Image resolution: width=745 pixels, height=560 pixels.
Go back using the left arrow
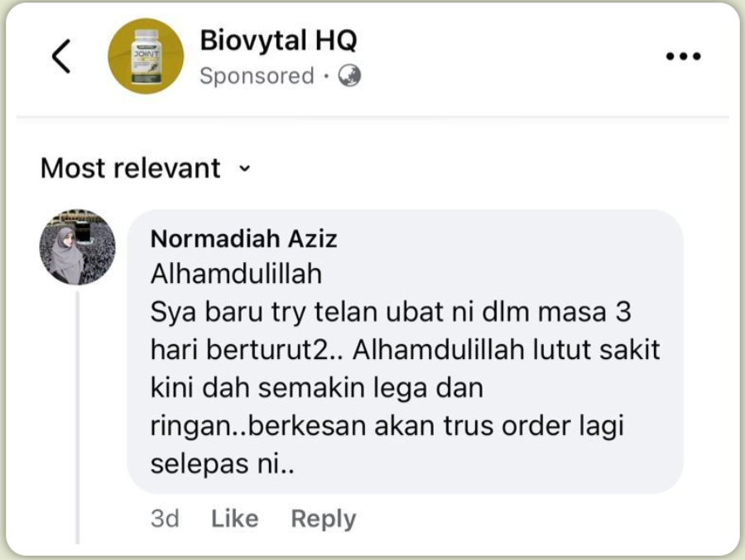click(x=61, y=56)
